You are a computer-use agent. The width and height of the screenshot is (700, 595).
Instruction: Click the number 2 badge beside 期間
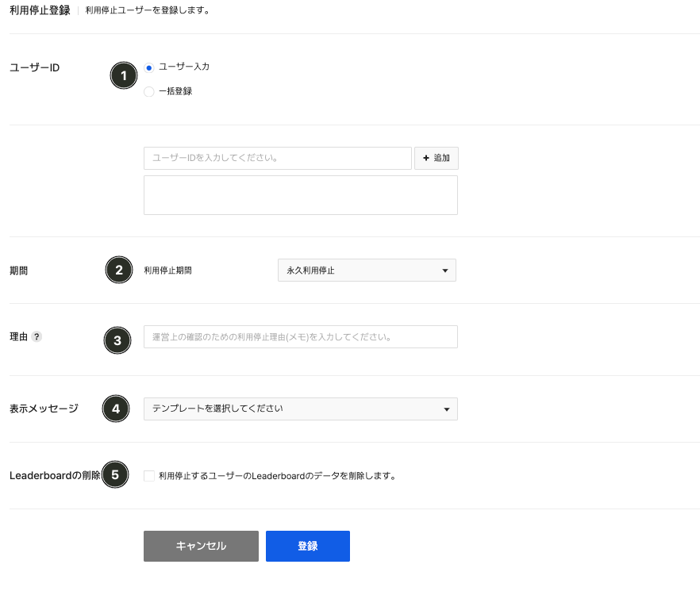(x=119, y=270)
